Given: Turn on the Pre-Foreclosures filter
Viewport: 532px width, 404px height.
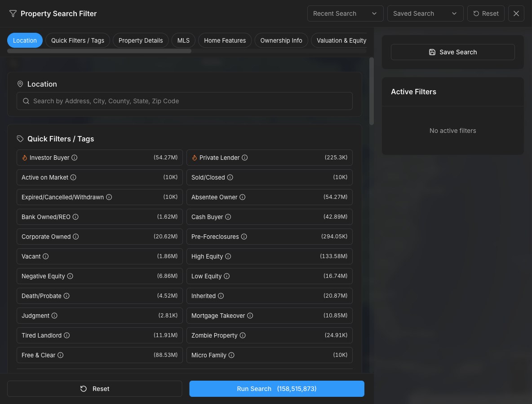Looking at the screenshot, I should coord(270,237).
